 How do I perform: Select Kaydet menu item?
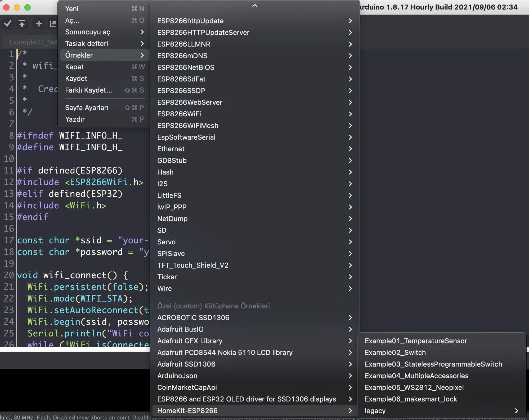[x=105, y=79]
